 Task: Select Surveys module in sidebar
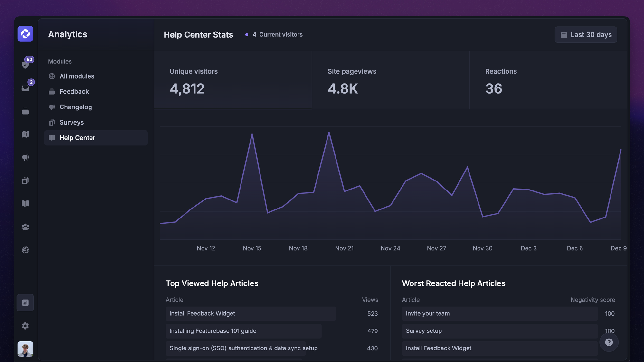pyautogui.click(x=96, y=123)
